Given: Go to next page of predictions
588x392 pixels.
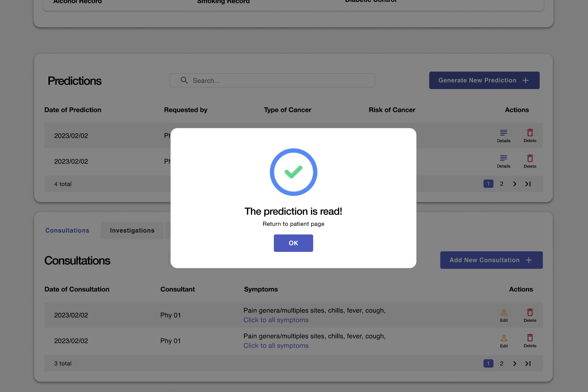Looking at the screenshot, I should pyautogui.click(x=515, y=184).
